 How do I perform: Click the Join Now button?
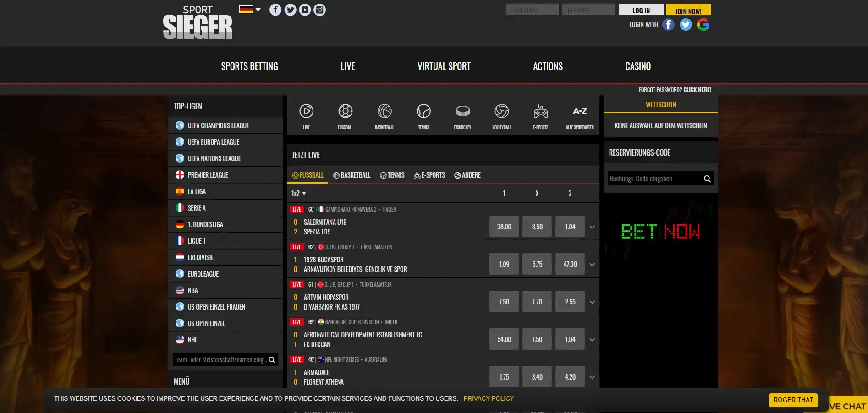[688, 10]
